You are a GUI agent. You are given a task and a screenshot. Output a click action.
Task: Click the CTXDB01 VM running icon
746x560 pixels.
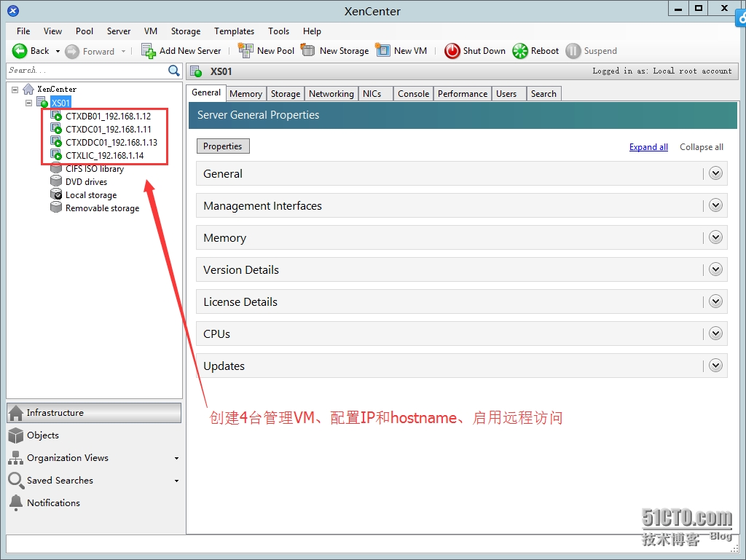tap(56, 116)
